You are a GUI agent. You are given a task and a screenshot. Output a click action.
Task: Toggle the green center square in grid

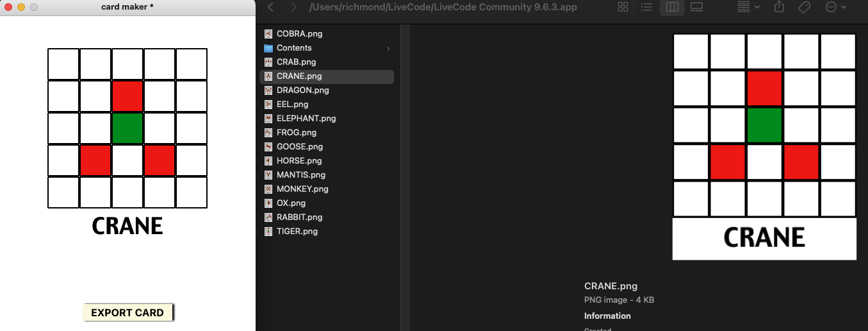[127, 128]
